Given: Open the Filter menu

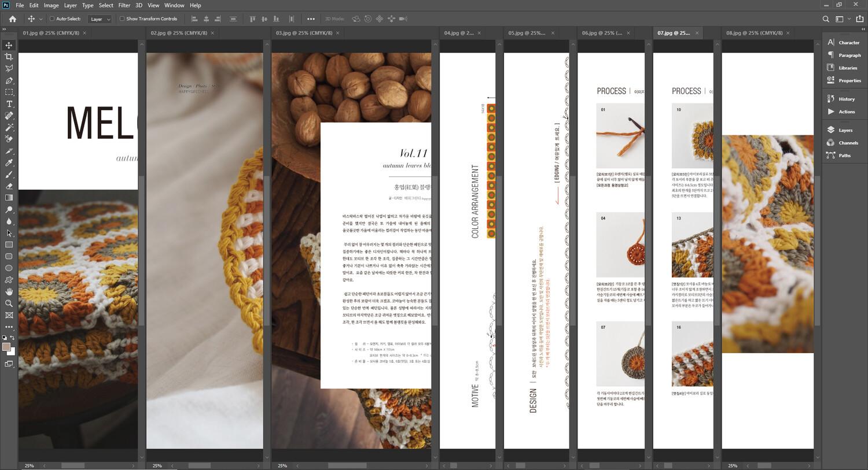Looking at the screenshot, I should point(124,5).
